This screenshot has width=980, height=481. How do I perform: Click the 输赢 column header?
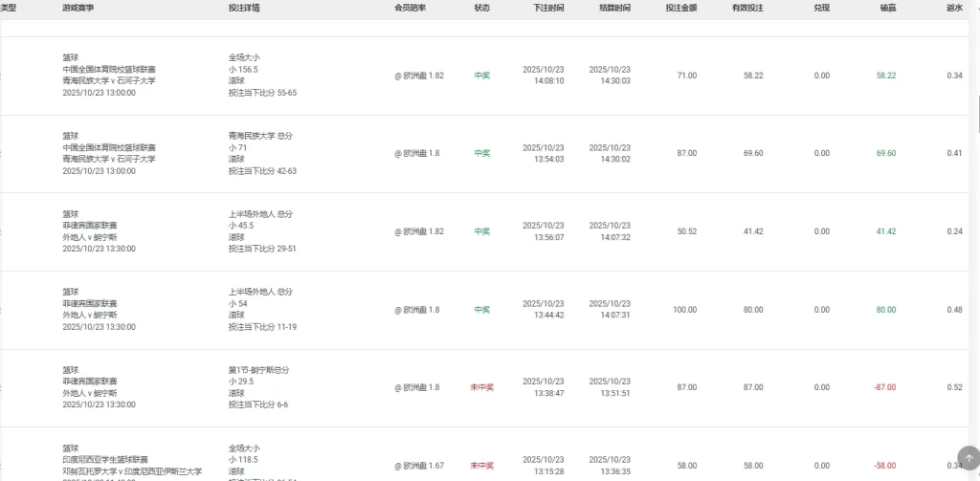888,8
